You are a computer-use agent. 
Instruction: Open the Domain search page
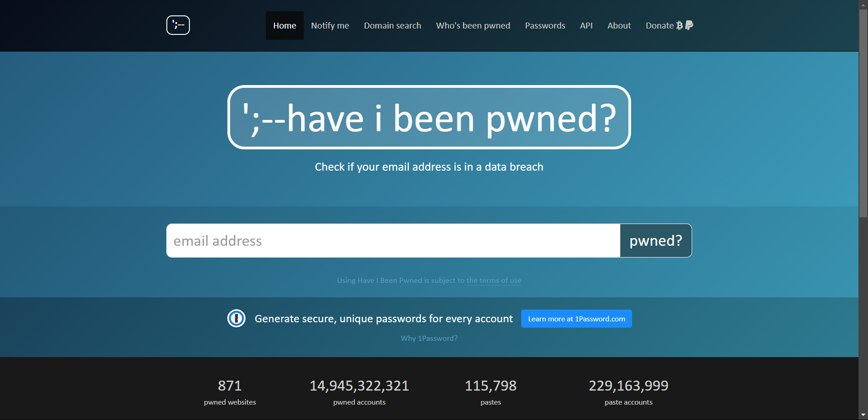(392, 25)
